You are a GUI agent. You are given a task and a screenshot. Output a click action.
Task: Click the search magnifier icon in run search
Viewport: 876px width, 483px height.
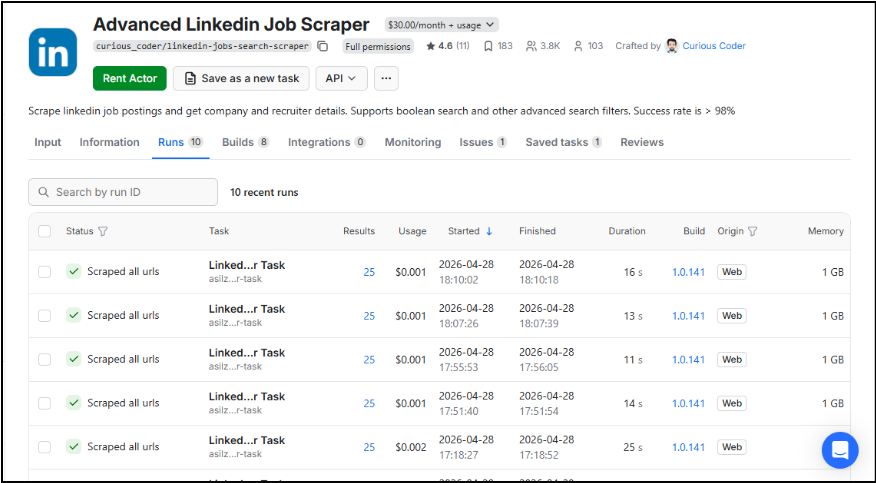pyautogui.click(x=44, y=192)
